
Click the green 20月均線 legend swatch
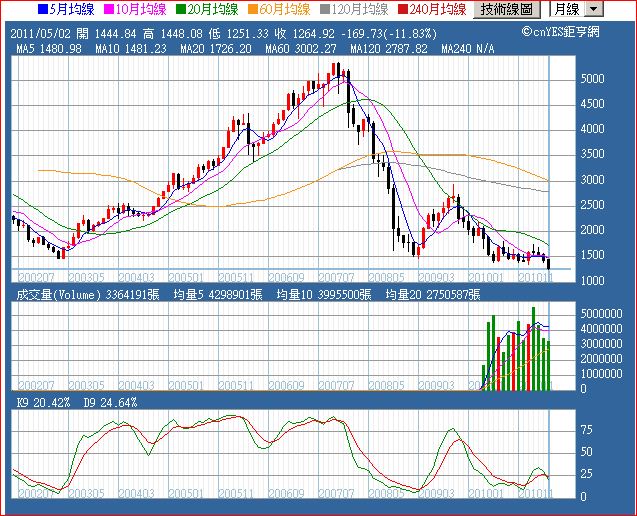180,9
